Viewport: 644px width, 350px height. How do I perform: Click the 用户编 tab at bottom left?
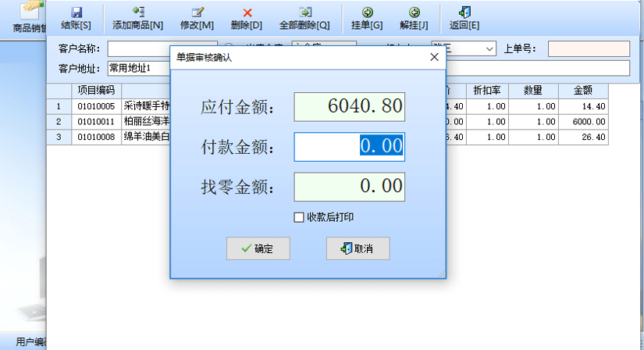[x=30, y=341]
